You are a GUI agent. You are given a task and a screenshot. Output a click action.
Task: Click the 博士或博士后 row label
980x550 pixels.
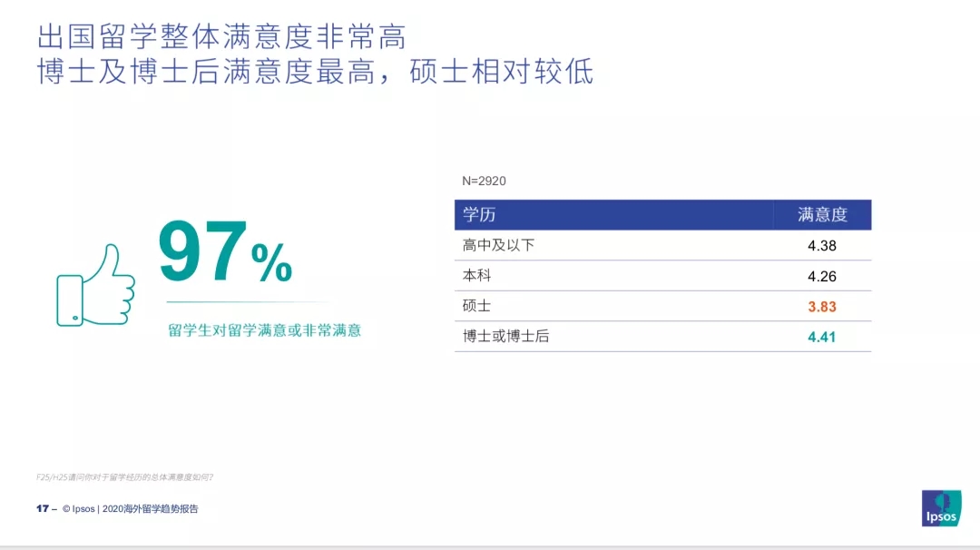click(505, 336)
